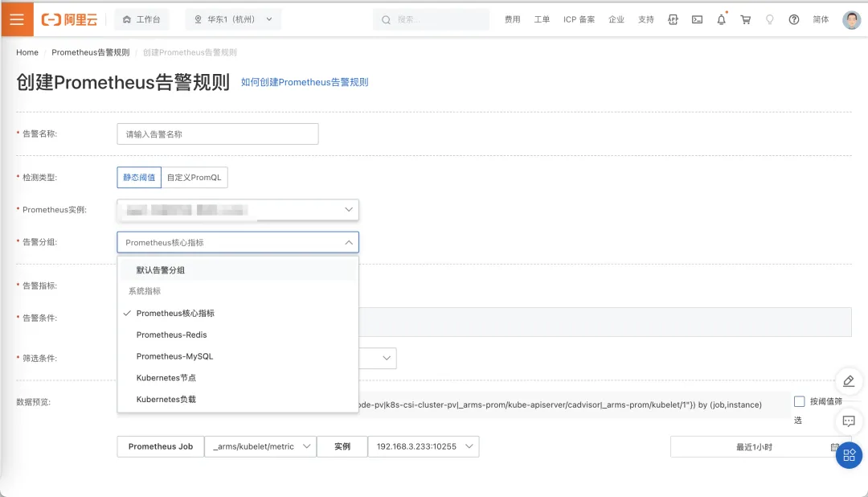
Task: Collapse the 告警分组 dropdown
Action: pyautogui.click(x=238, y=242)
